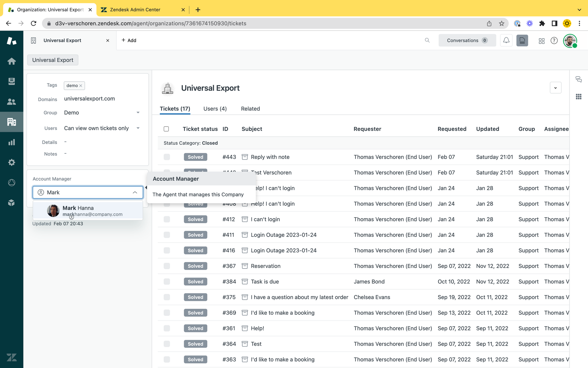Open Reporting bar chart icon
588x368 pixels.
pyautogui.click(x=11, y=142)
